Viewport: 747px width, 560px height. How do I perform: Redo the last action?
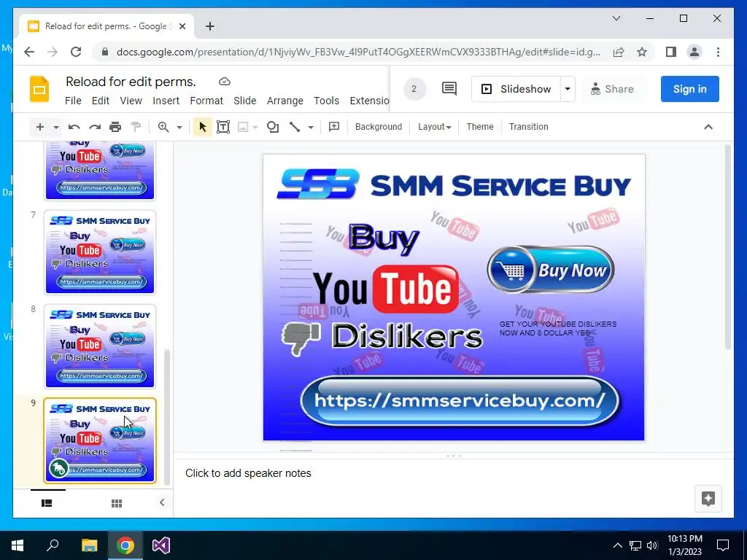click(95, 127)
